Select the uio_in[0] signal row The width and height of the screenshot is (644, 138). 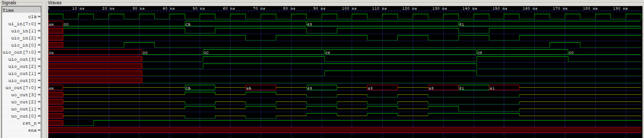[24, 45]
